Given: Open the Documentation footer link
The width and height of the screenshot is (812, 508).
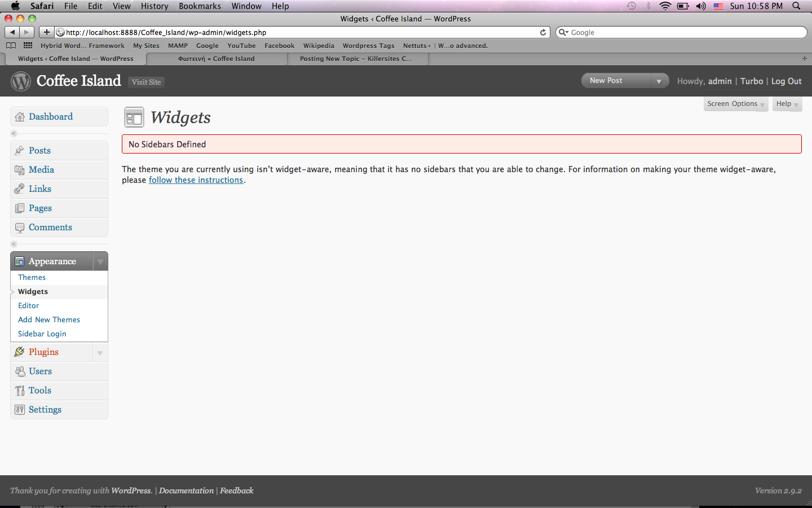Looking at the screenshot, I should tap(186, 491).
